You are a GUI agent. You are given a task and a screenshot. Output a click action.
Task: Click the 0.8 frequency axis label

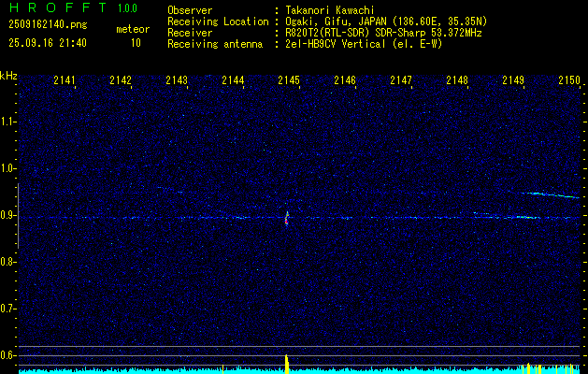pos(7,262)
